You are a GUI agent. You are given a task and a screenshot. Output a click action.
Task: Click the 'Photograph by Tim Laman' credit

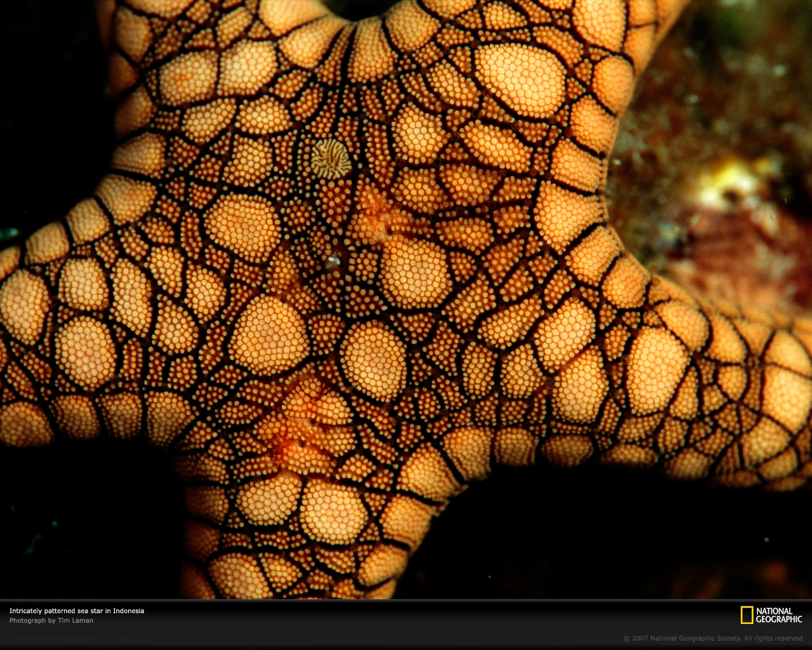click(51, 620)
